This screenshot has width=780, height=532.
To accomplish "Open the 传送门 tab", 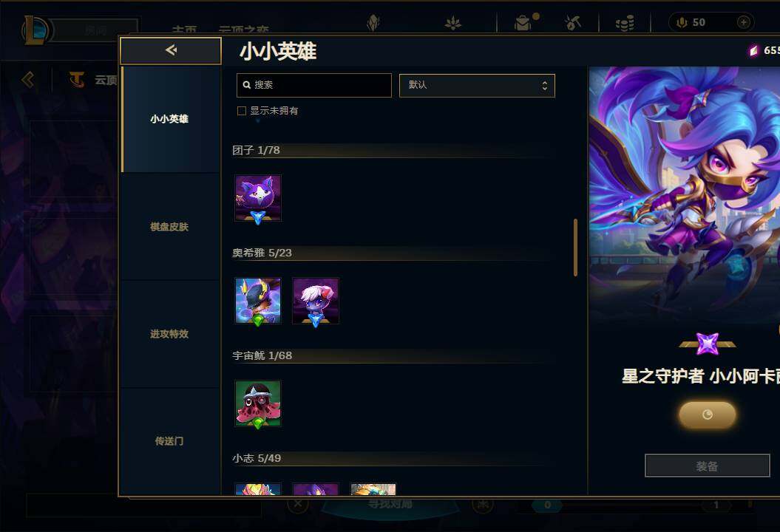I will 169,441.
